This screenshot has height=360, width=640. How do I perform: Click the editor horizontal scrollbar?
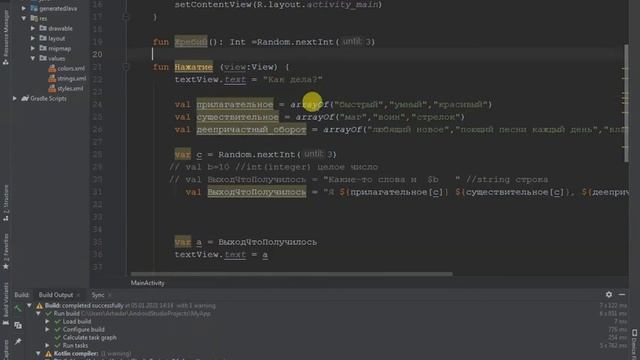(x=291, y=274)
